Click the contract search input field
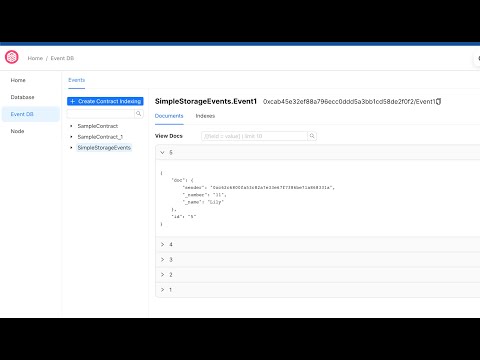 [101, 114]
